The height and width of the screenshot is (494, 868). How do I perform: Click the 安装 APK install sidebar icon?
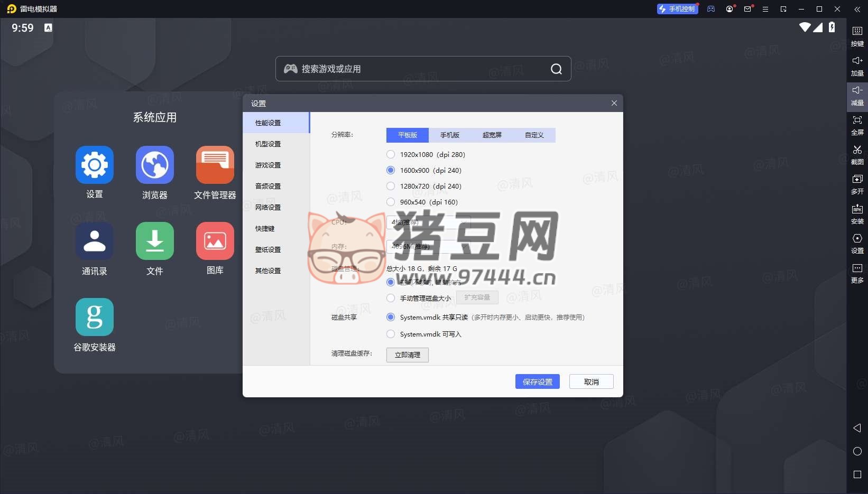tap(857, 209)
